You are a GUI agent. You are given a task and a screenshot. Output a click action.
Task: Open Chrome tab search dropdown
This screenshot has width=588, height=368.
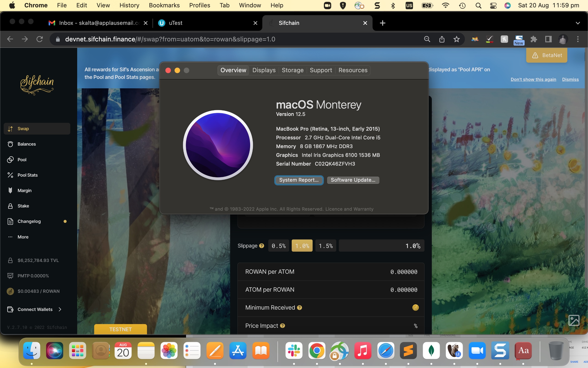578,23
